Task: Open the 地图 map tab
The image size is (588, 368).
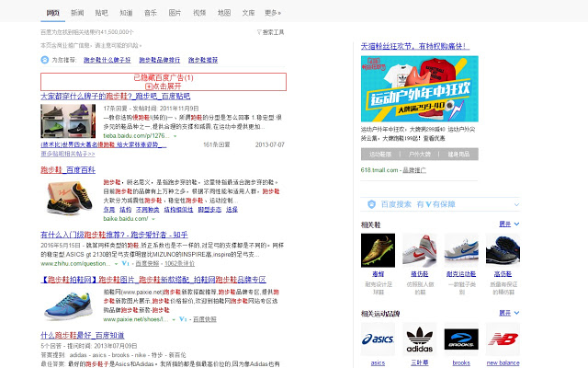Action: coord(224,13)
